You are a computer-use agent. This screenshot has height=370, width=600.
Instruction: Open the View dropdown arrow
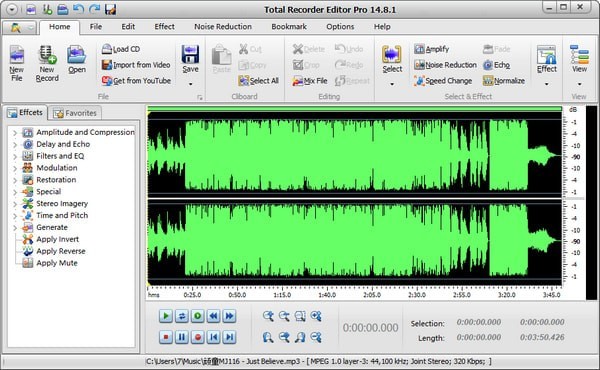579,84
